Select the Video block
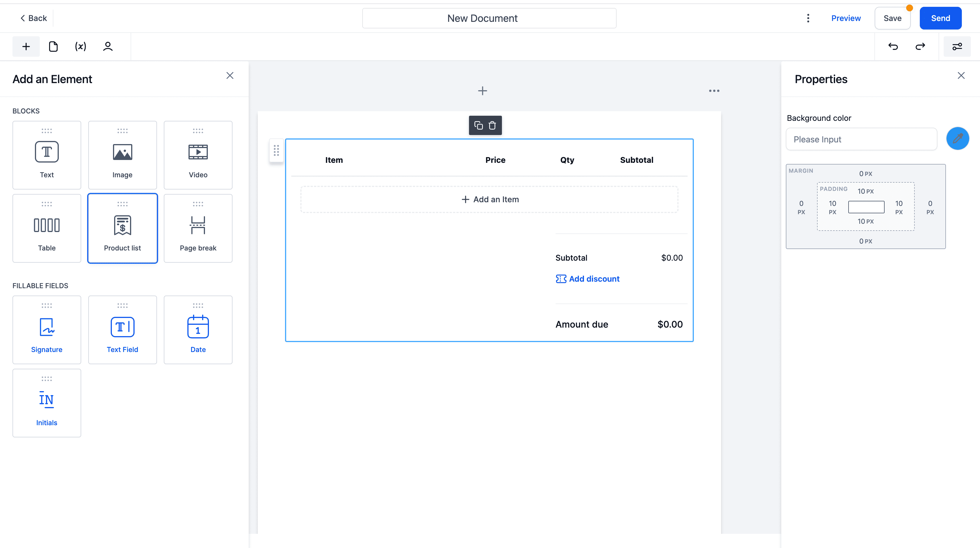 tap(198, 155)
